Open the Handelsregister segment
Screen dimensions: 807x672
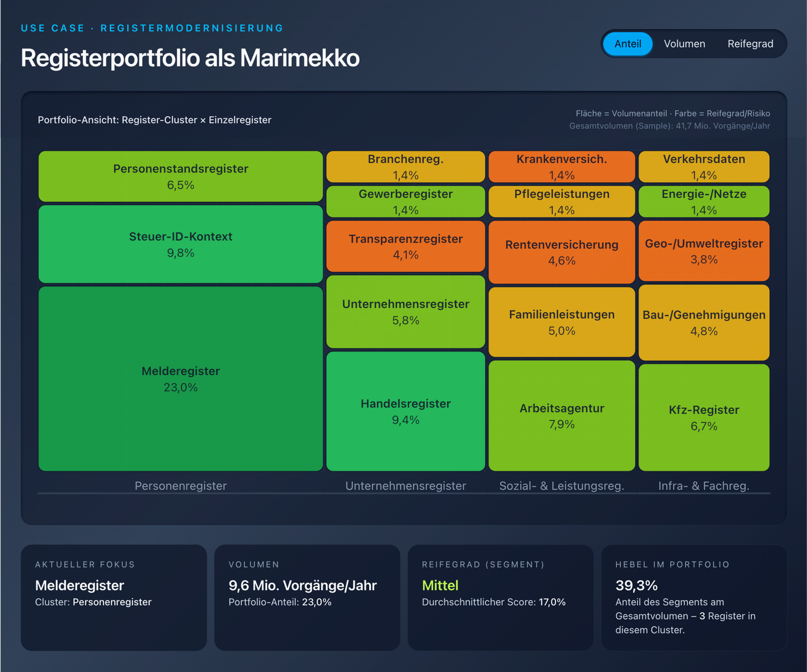(405, 411)
